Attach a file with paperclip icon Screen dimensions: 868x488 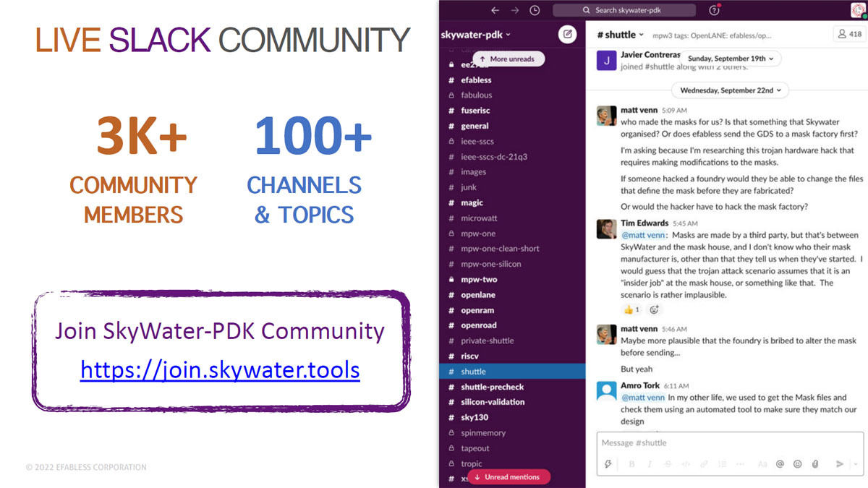(x=815, y=463)
